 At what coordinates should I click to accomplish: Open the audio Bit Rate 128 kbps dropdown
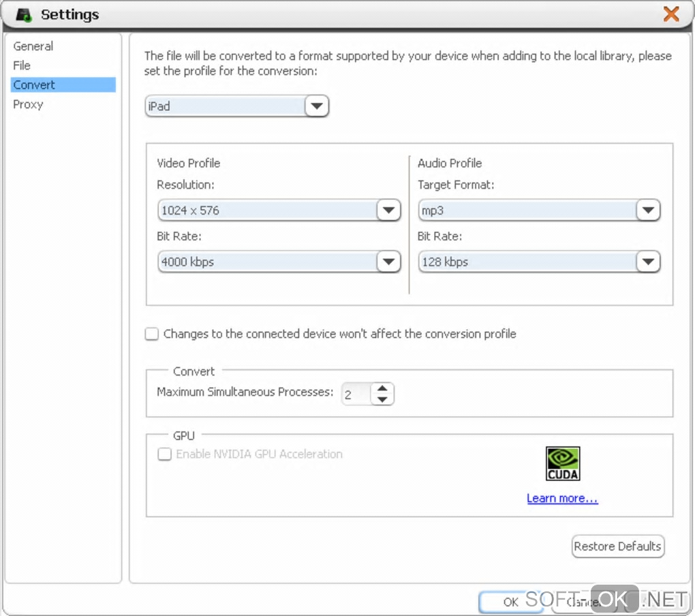coord(648,262)
